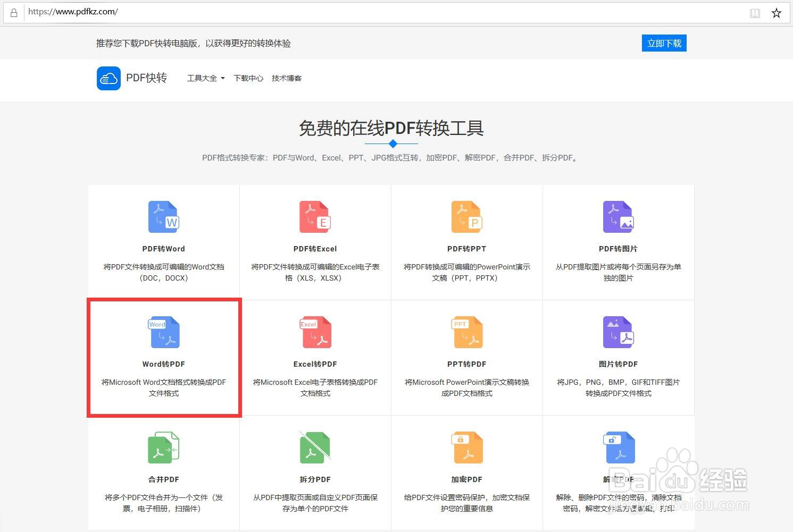Viewport: 793px width, 532px height.
Task: Open the 下载中心 menu item
Action: click(x=248, y=78)
